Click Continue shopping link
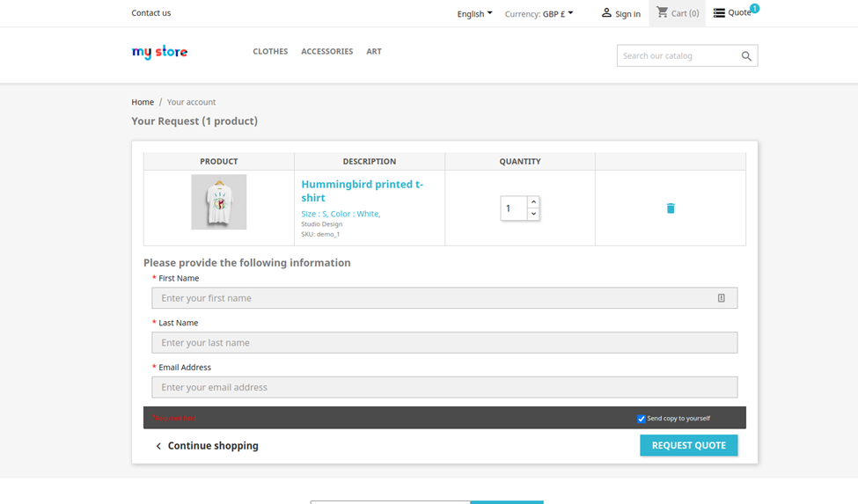858x504 pixels. (x=207, y=446)
